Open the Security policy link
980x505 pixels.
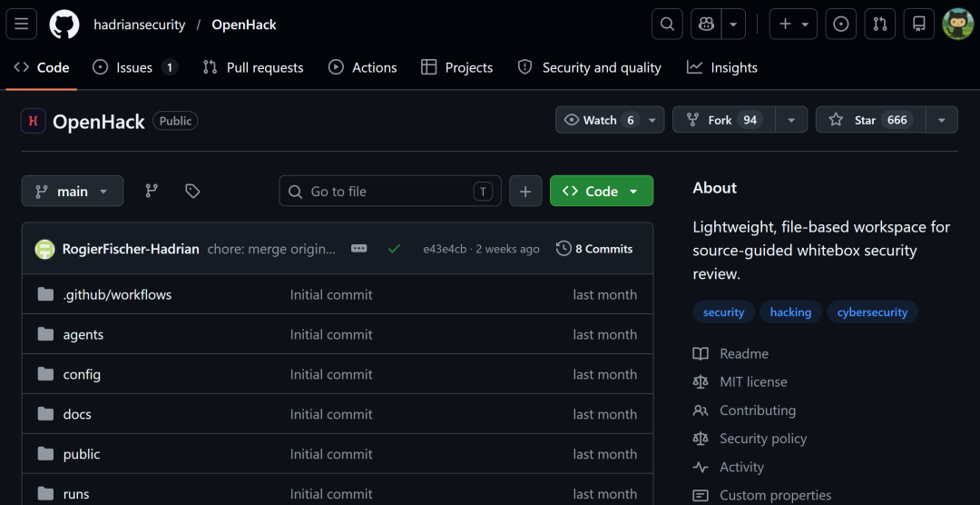[750, 439]
